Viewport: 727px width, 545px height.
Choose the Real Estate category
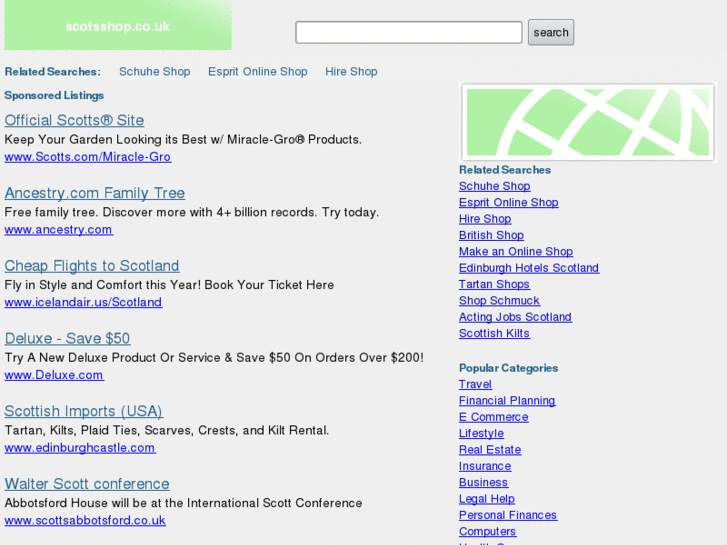[x=490, y=450]
